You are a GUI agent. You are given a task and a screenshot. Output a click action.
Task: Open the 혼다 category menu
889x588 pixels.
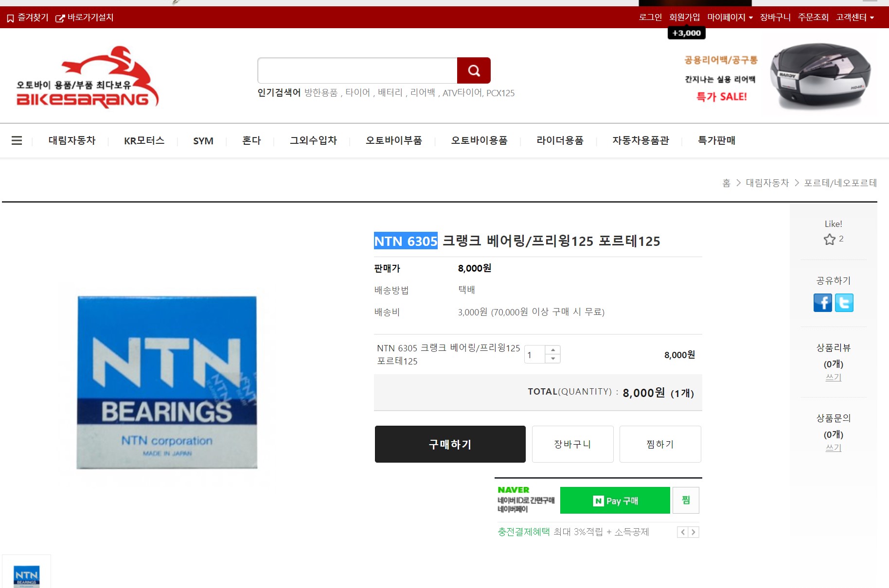point(251,140)
